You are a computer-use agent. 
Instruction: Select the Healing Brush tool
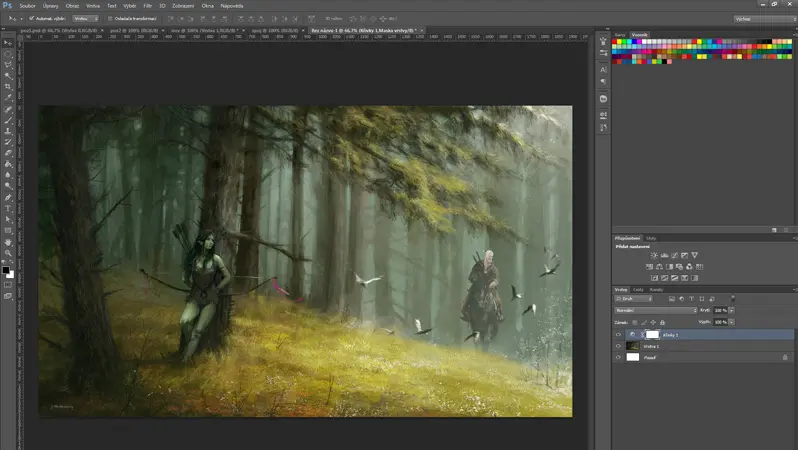point(8,109)
